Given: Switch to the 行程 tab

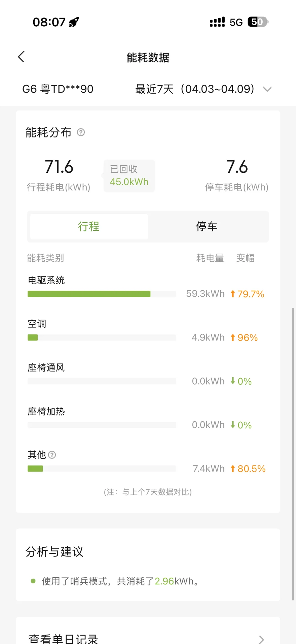Looking at the screenshot, I should tap(89, 227).
